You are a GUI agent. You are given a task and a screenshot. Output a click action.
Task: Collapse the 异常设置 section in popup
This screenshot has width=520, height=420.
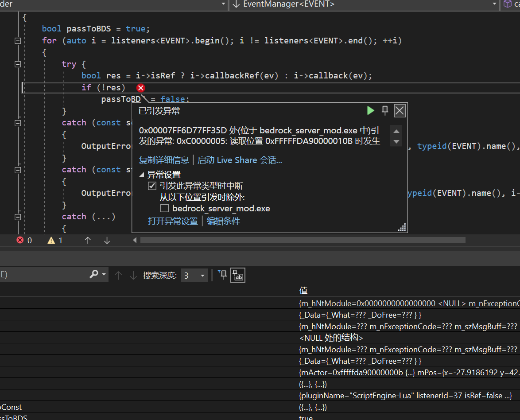[142, 175]
